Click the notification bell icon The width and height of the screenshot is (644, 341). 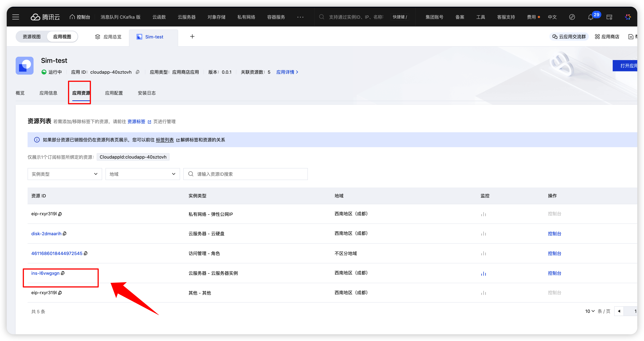590,17
